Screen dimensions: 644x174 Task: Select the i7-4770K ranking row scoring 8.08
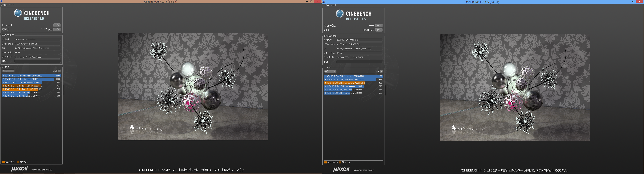point(353,83)
